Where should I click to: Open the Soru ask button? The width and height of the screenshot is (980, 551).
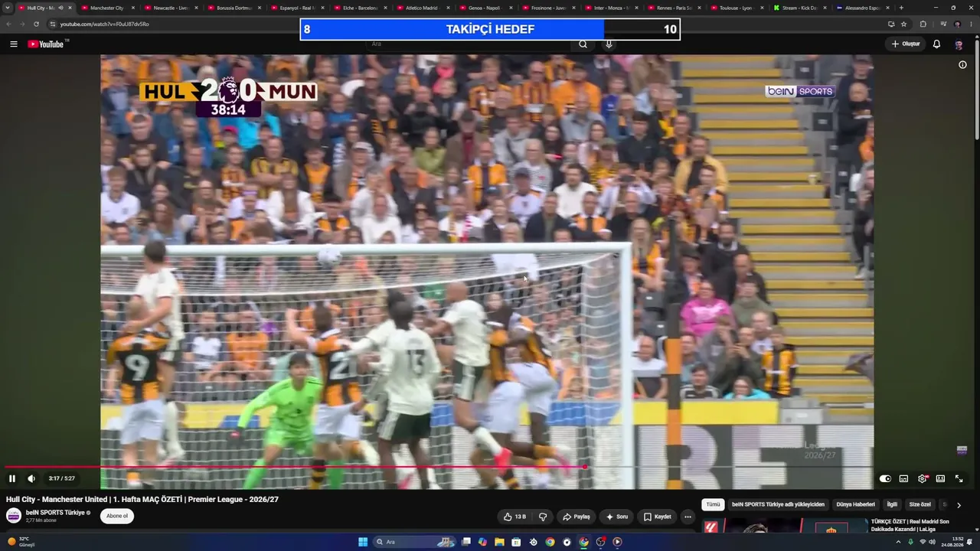pos(617,517)
